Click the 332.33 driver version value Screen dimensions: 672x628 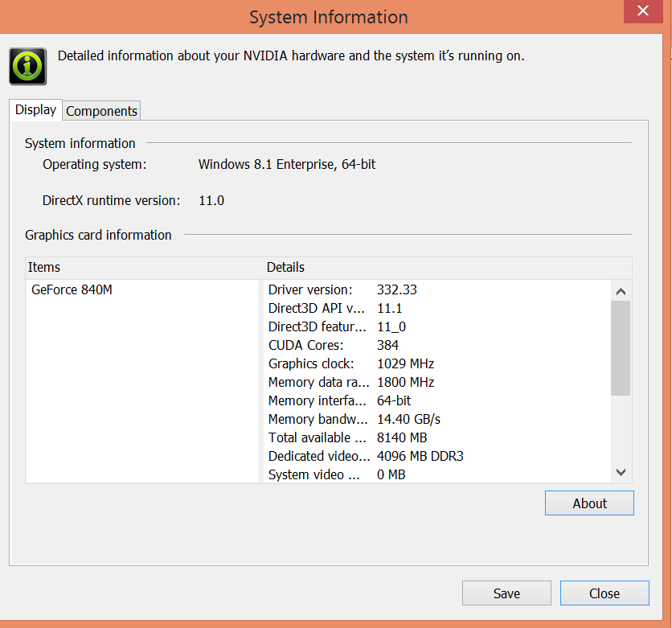point(397,289)
